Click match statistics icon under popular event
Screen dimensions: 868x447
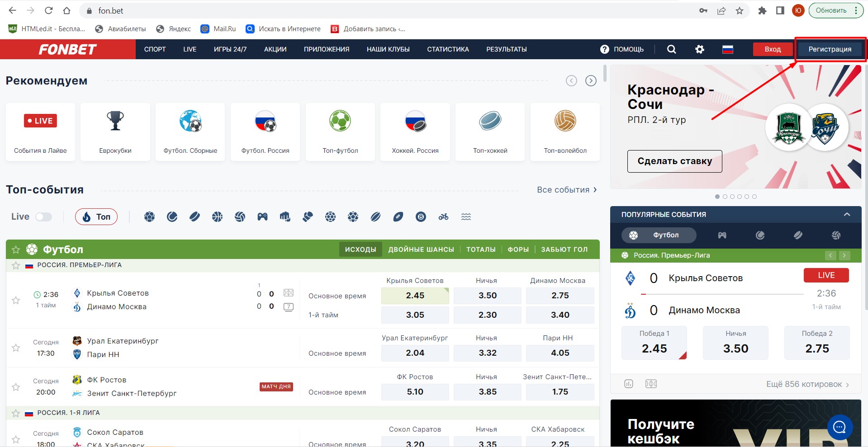click(629, 384)
